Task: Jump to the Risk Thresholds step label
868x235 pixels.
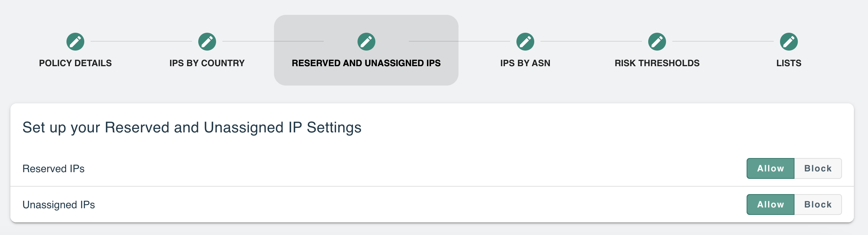Action: coord(657,63)
